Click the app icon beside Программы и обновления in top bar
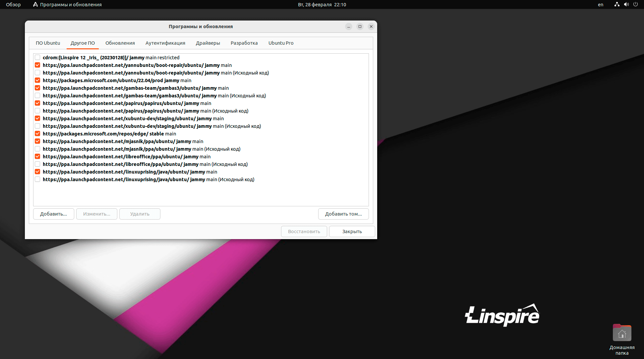Viewport: 644px width, 359px height. [35, 4]
